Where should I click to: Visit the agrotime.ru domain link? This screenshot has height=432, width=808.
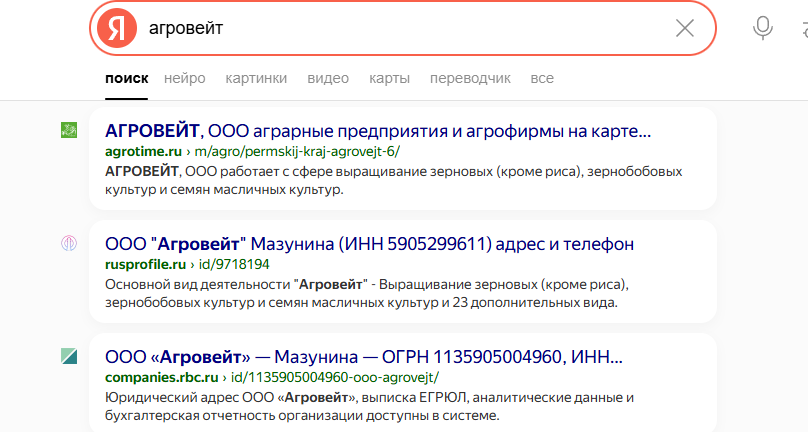coord(143,152)
